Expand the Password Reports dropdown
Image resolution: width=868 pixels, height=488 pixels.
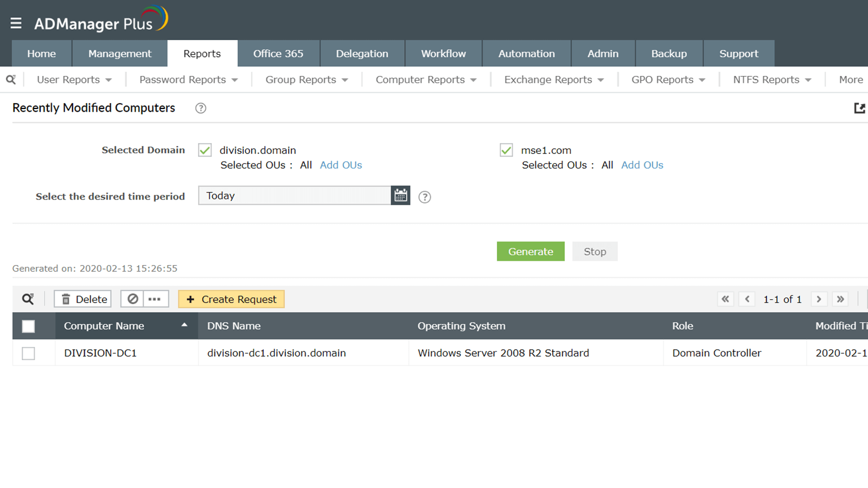(x=188, y=80)
